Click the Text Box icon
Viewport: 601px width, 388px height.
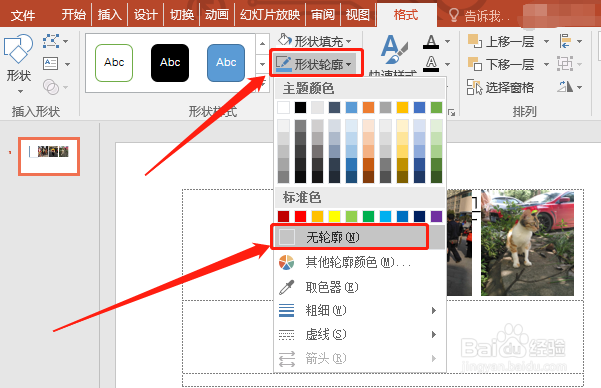51,64
